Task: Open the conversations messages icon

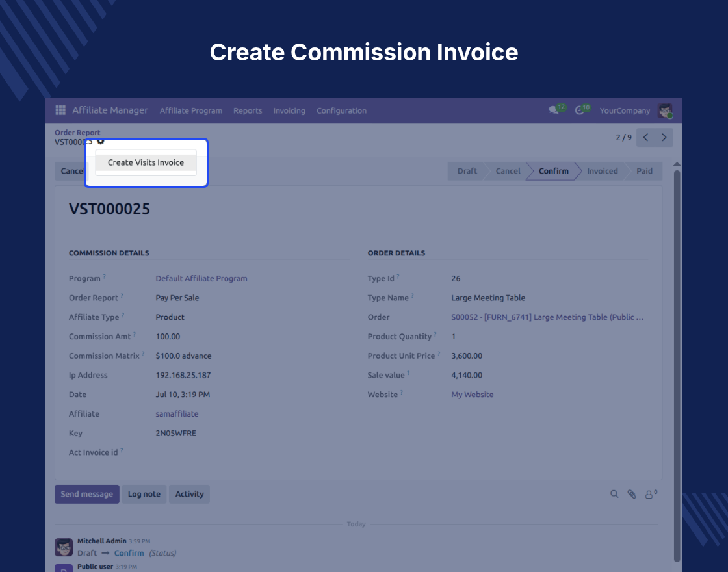Action: (553, 110)
